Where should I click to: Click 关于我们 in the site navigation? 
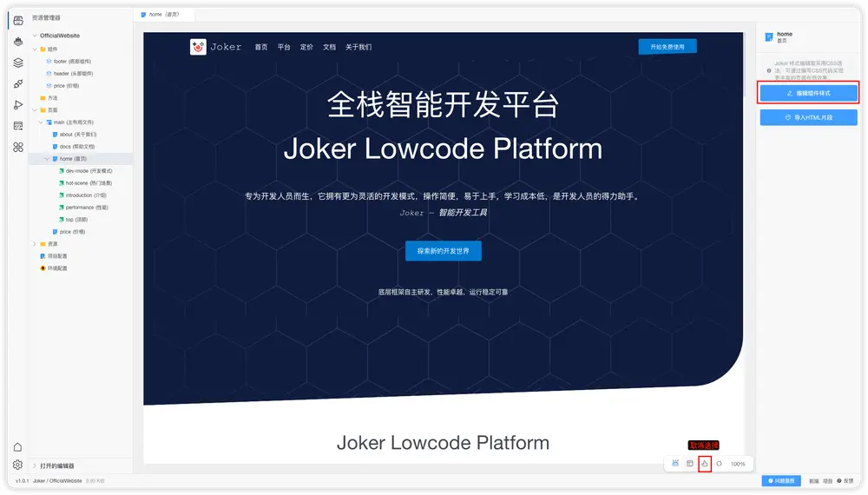pyautogui.click(x=358, y=47)
